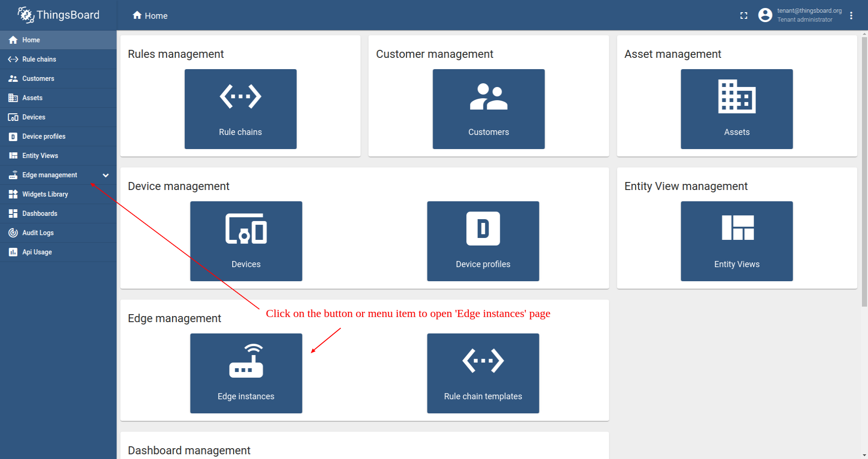Click the Api Usage chart icon

tap(13, 252)
